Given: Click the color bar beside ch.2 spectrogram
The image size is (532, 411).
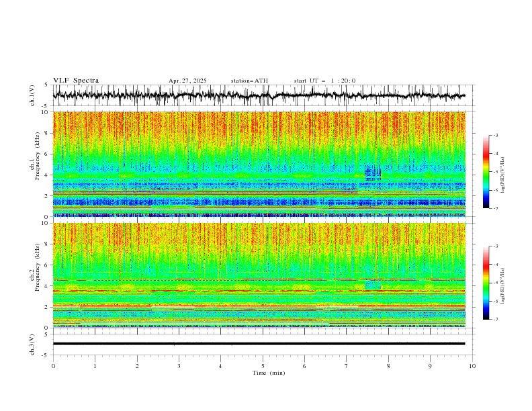Looking at the screenshot, I should pyautogui.click(x=486, y=283).
